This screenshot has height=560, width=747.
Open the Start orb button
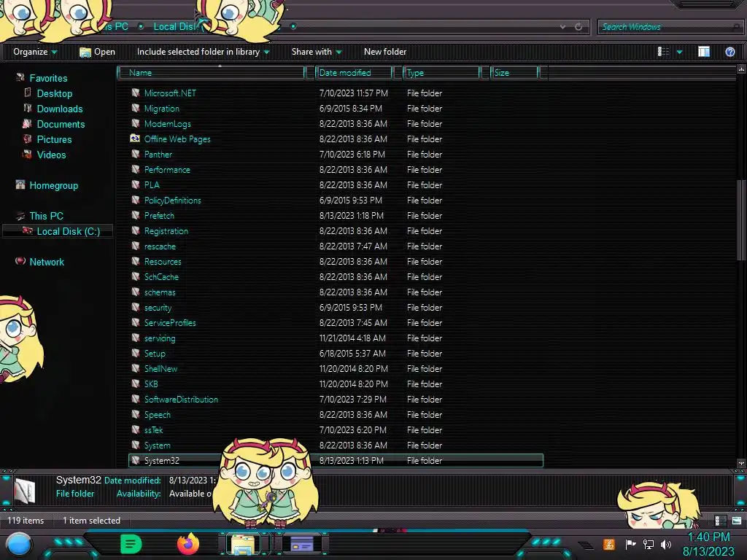point(19,544)
